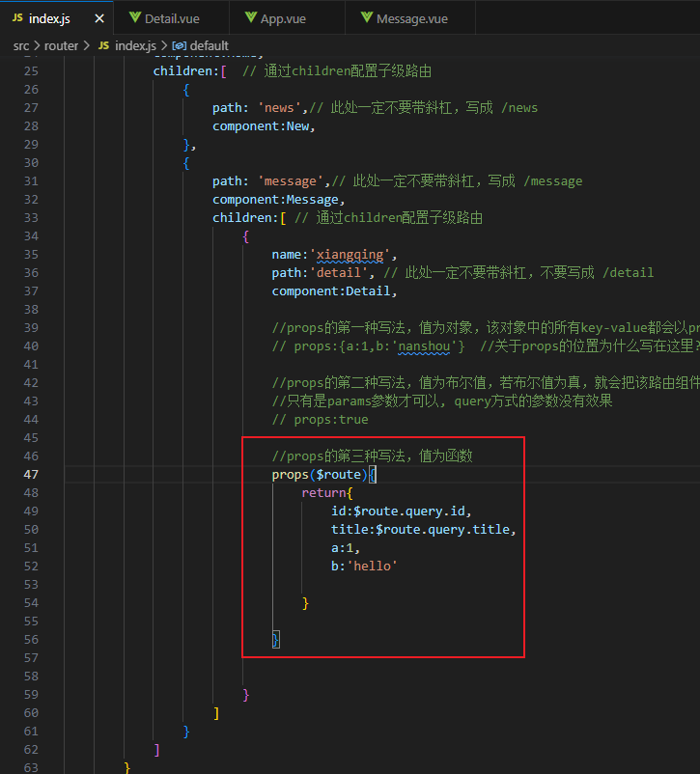This screenshot has width=700, height=774.
Task: Click line number 56
Action: tap(31, 639)
